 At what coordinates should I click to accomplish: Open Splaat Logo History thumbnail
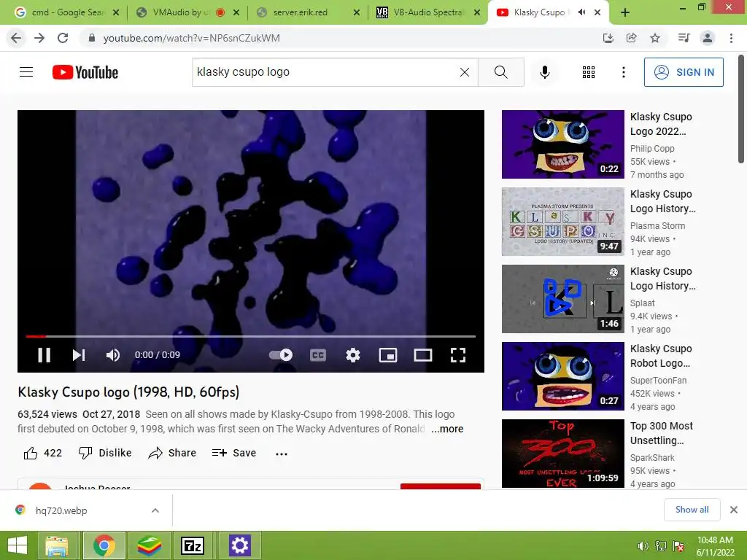(x=562, y=298)
